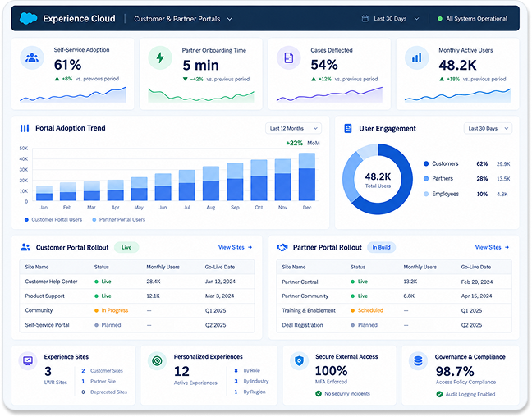Click the Portal Adoption Trend bars icon
This screenshot has width=532, height=417.
[25, 128]
